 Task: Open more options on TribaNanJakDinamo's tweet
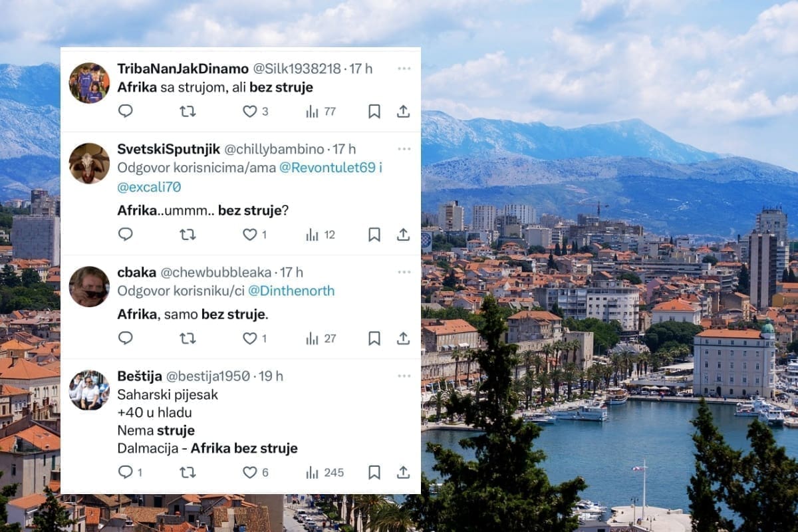[x=404, y=68]
